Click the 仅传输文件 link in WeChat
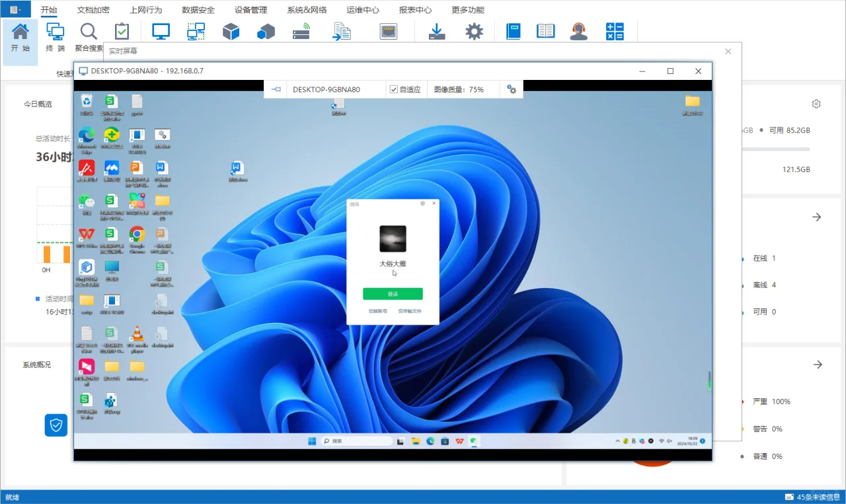846x504 pixels. 410,310
